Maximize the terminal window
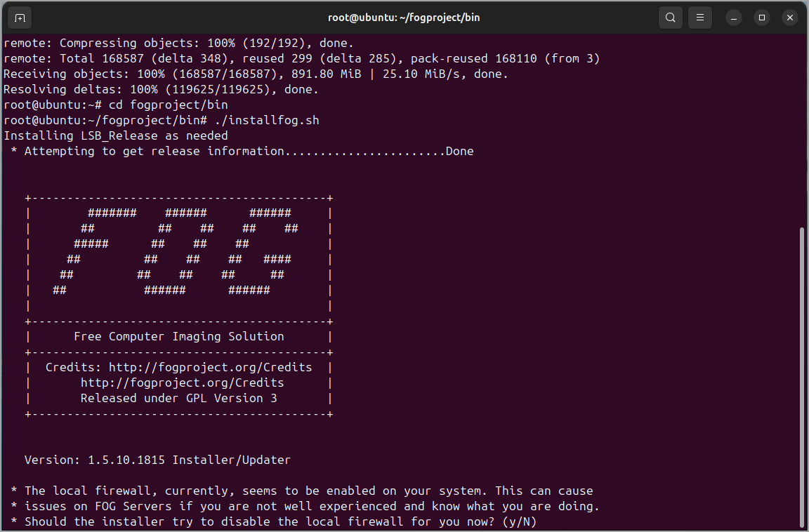Image resolution: width=809 pixels, height=532 pixels. point(761,18)
